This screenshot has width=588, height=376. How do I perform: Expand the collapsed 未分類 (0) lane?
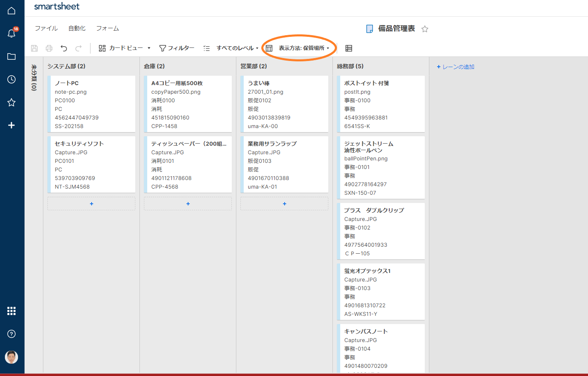tap(34, 77)
